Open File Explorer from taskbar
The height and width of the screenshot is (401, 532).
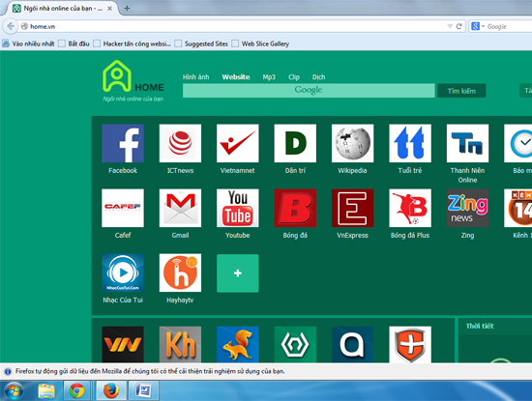click(46, 390)
